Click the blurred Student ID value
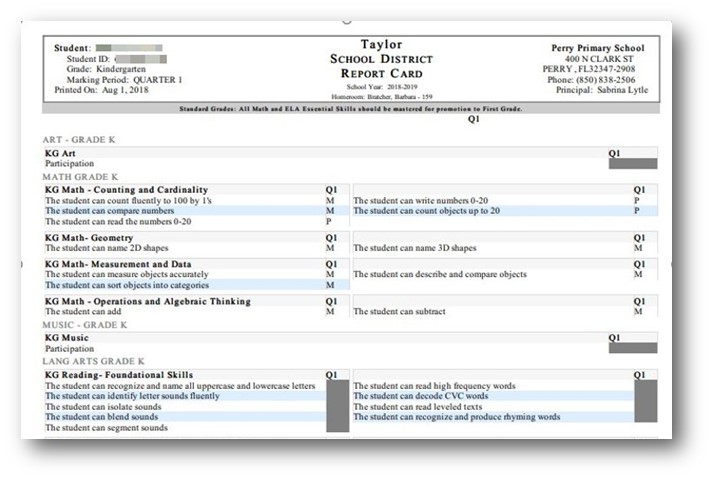Viewport: 714px width, 481px height. (141, 59)
